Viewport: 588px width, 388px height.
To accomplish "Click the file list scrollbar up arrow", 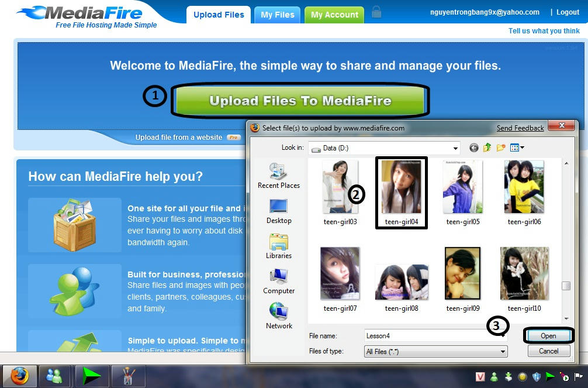I will tap(566, 163).
